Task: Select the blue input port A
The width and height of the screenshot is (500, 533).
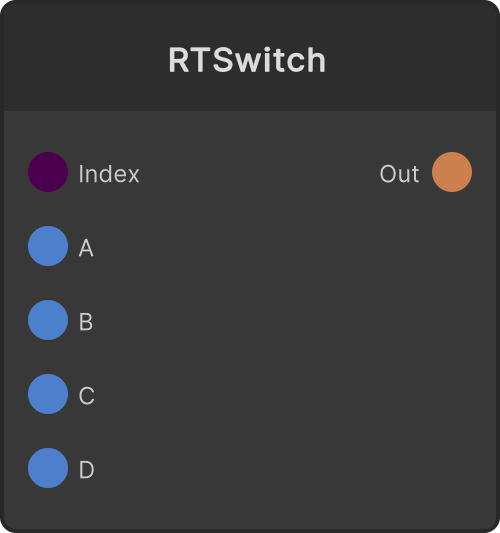Action: coord(48,246)
